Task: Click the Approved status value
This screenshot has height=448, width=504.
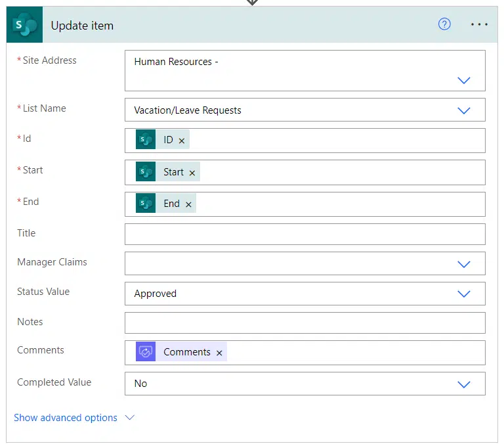Action: pos(156,294)
